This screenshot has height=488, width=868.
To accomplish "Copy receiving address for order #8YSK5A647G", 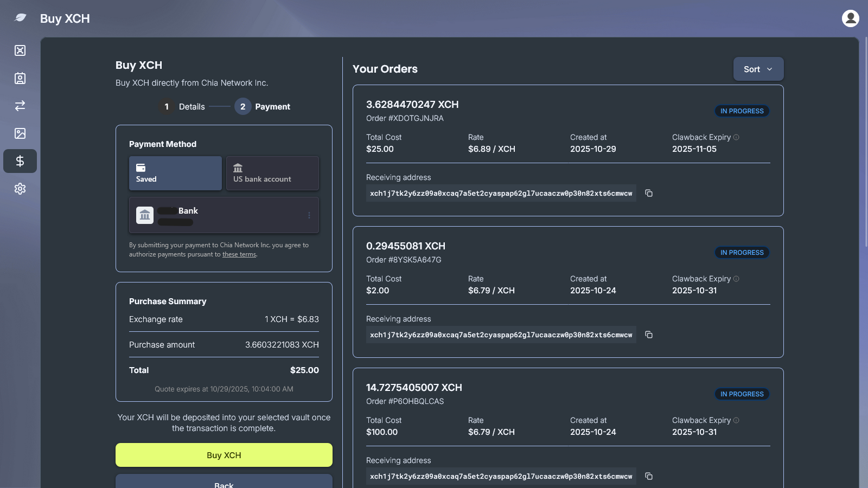I will click(649, 335).
